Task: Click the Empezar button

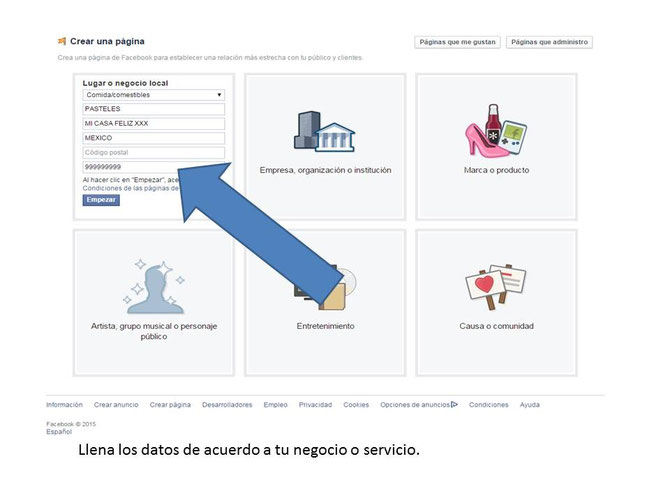Action: pos(101,200)
